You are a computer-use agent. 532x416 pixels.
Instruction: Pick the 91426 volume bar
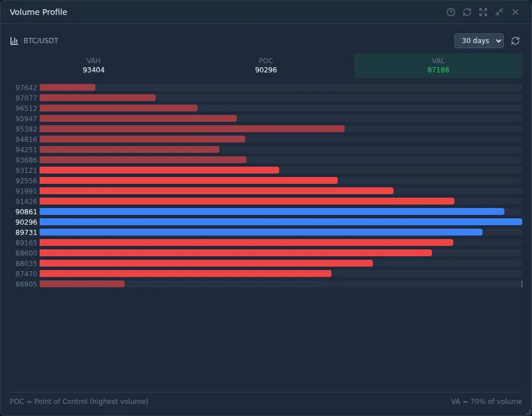pyautogui.click(x=247, y=201)
